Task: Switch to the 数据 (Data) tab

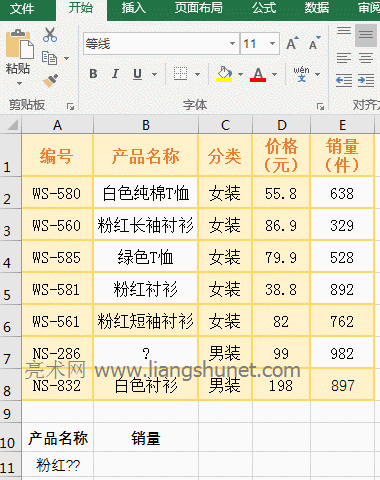Action: pyautogui.click(x=316, y=8)
